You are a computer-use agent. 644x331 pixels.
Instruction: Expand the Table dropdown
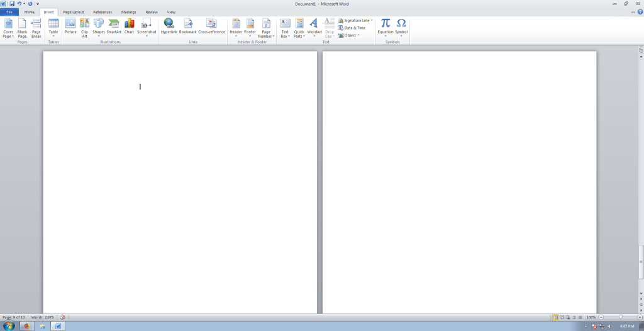(x=53, y=28)
